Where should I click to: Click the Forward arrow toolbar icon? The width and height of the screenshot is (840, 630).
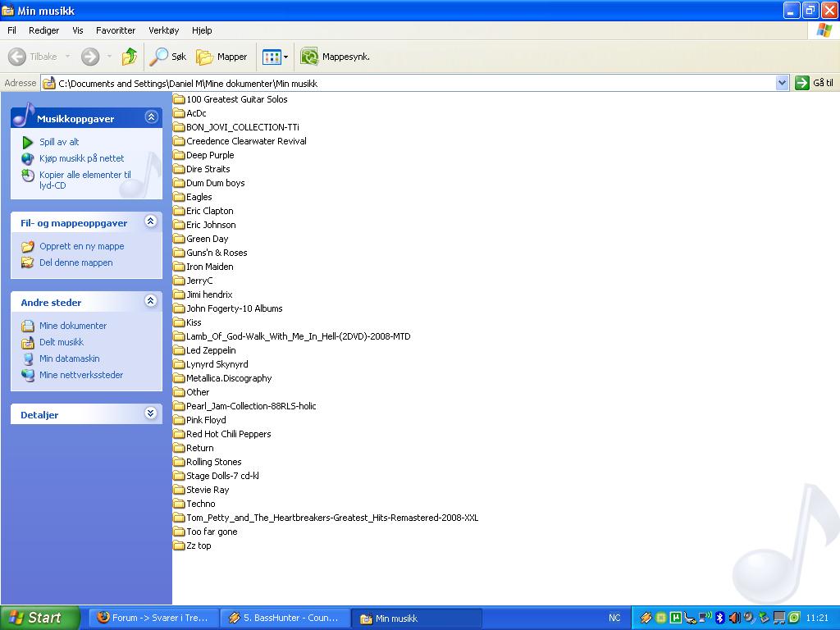pos(90,57)
